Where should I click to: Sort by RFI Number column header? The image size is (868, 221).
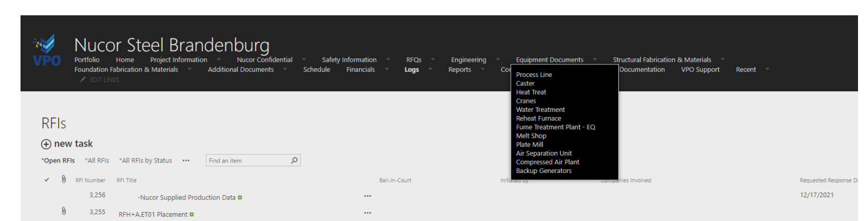click(90, 180)
